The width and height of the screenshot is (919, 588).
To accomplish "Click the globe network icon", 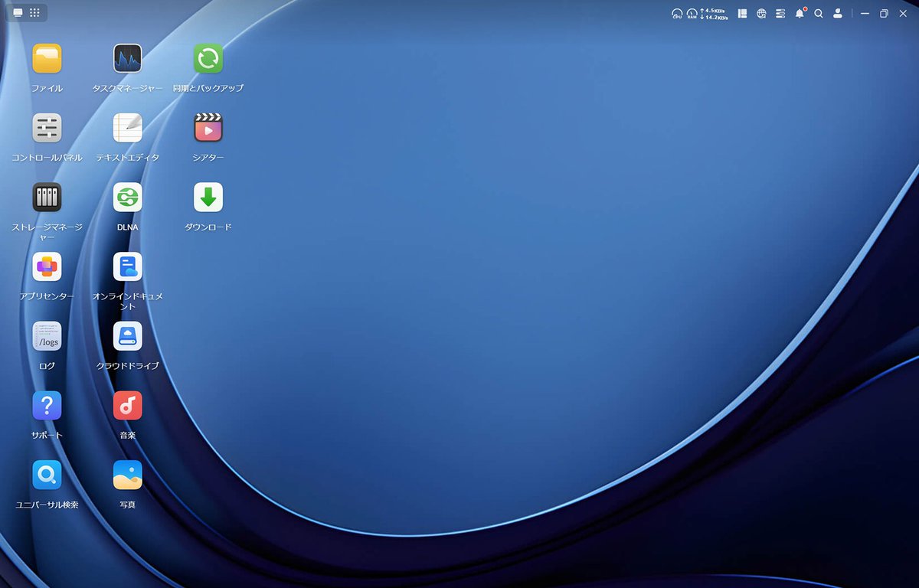I will [x=761, y=13].
